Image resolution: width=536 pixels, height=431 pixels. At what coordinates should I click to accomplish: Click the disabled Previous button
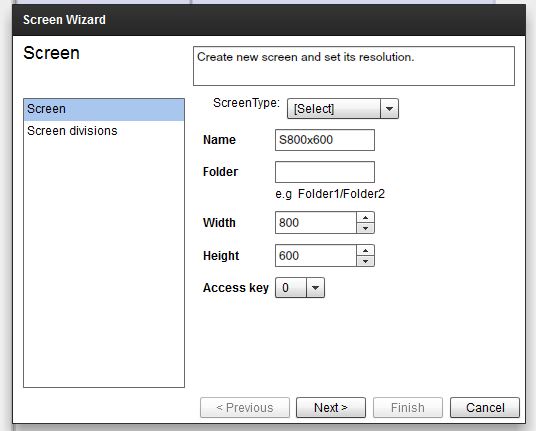pos(245,407)
